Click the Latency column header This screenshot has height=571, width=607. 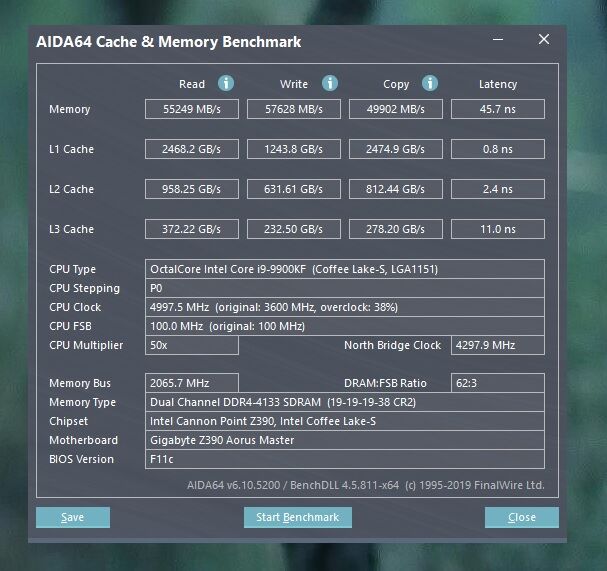point(498,84)
